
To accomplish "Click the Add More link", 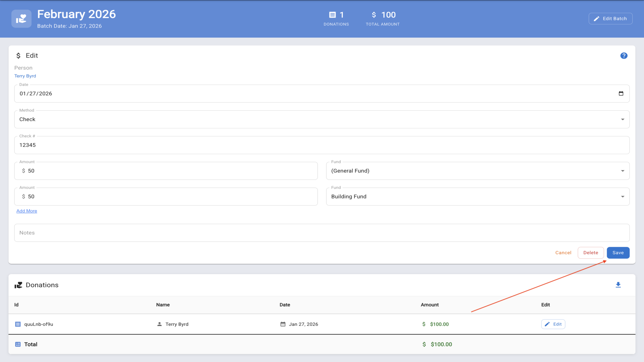I will click(26, 211).
